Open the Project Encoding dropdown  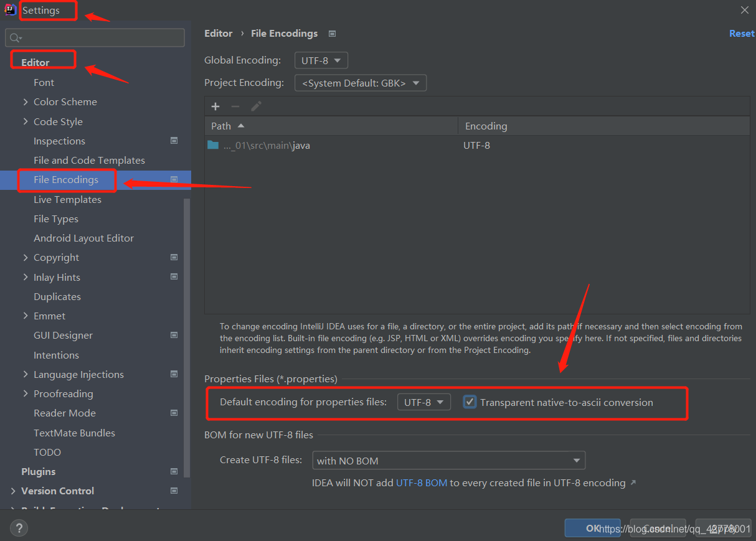click(361, 83)
